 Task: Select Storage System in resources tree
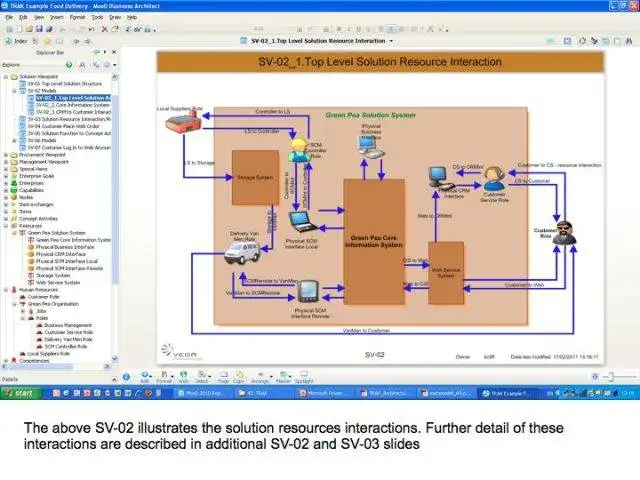tap(53, 276)
